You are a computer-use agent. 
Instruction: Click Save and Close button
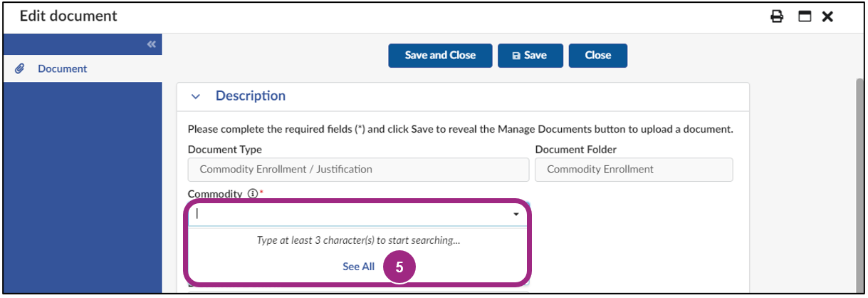440,56
